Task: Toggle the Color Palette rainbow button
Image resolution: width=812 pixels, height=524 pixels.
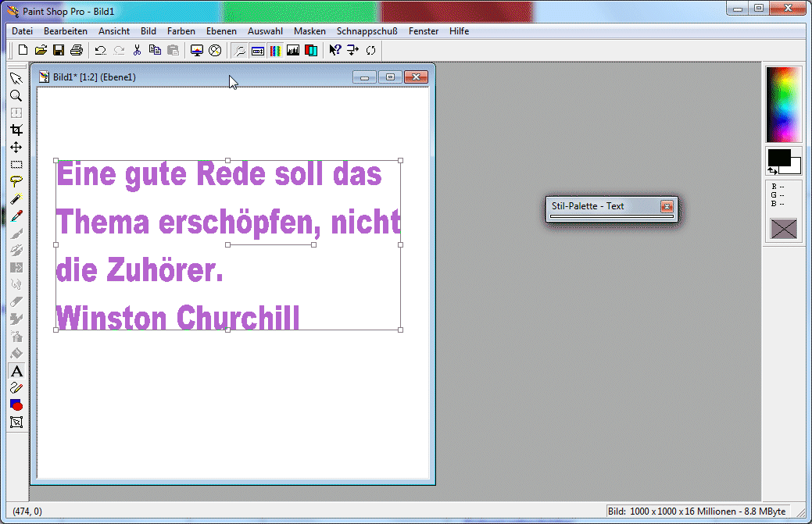Action: [x=276, y=50]
